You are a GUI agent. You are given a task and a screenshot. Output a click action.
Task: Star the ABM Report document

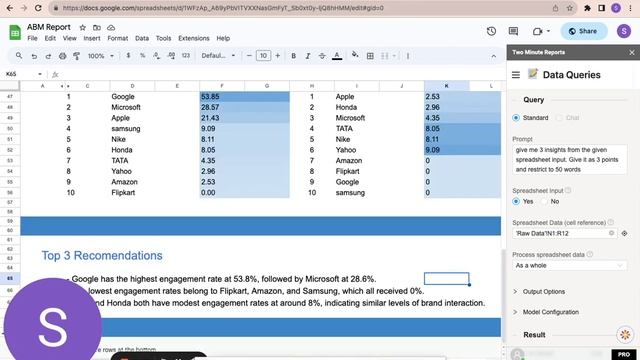click(82, 27)
